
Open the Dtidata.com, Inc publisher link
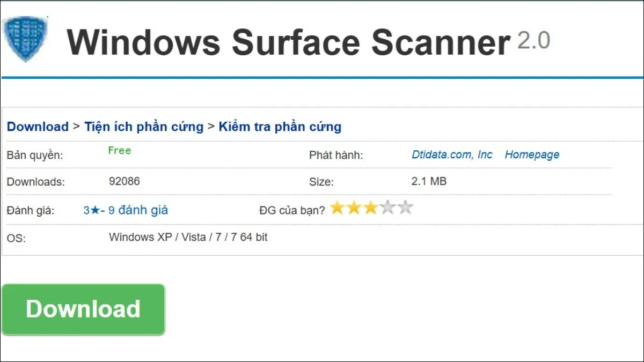pyautogui.click(x=452, y=155)
